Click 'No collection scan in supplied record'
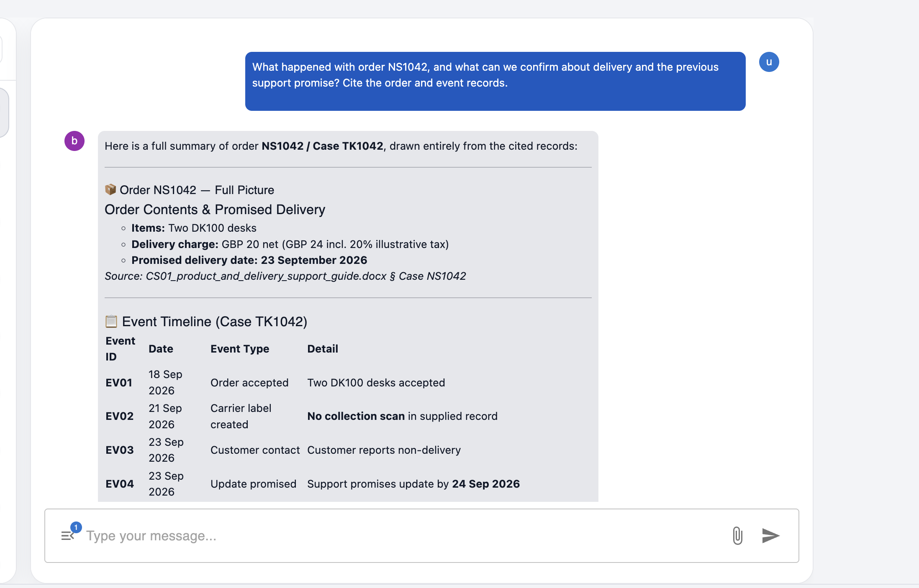The image size is (919, 588). pyautogui.click(x=403, y=416)
